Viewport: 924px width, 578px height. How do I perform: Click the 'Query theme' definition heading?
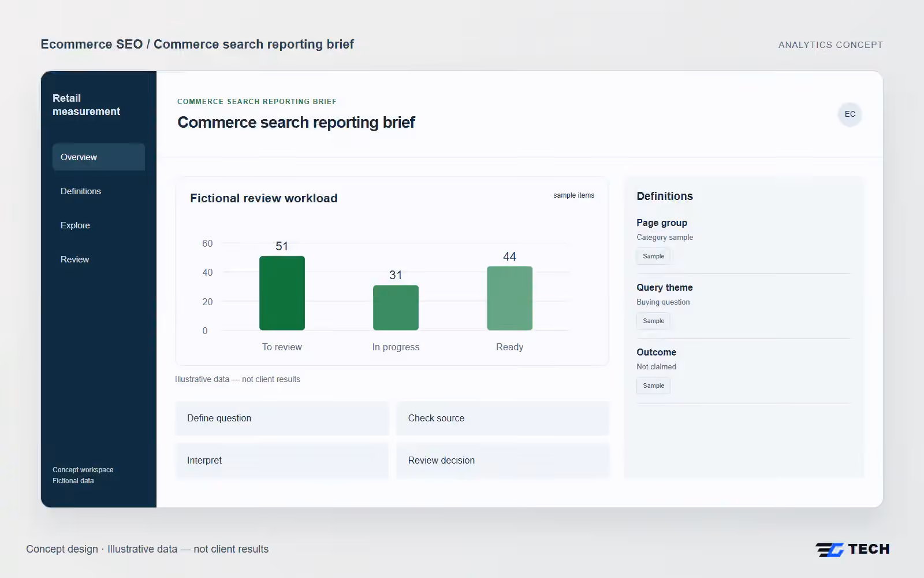(665, 288)
